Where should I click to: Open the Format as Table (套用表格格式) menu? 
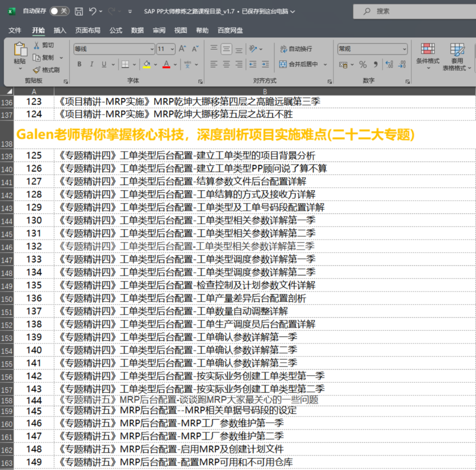pos(457,56)
